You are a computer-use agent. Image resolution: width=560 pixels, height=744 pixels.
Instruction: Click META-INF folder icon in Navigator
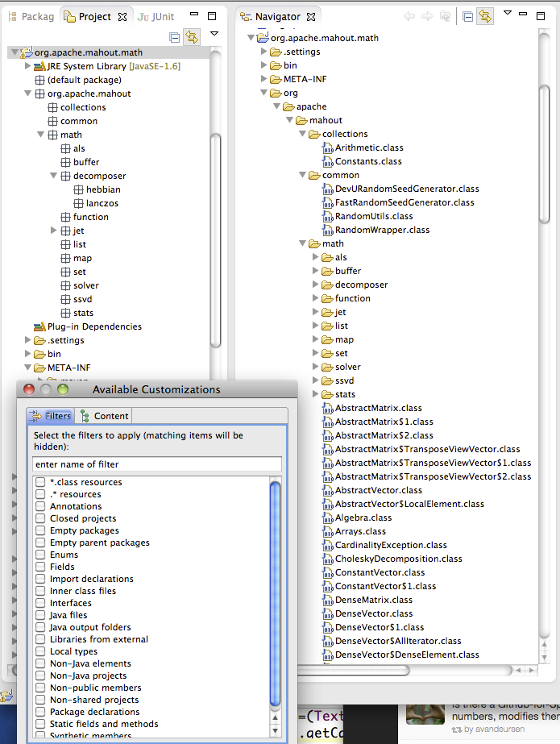276,79
